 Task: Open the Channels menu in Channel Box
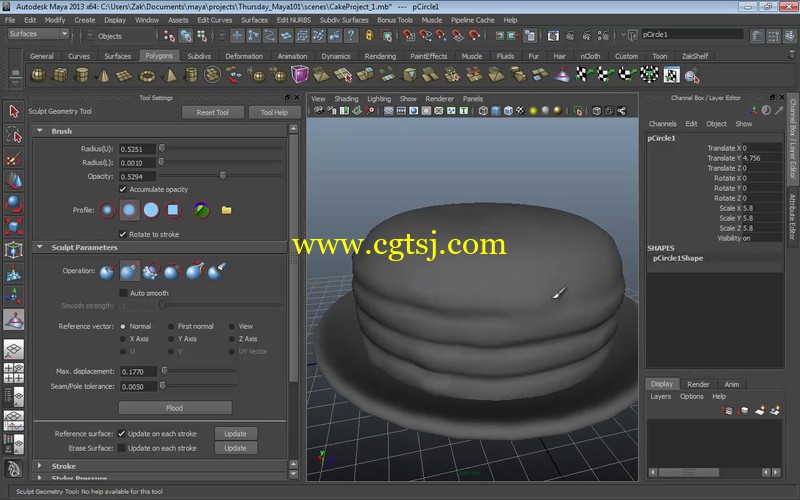(662, 123)
